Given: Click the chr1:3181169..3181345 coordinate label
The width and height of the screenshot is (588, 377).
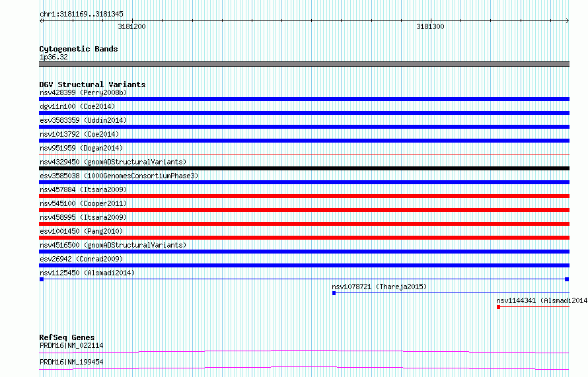Looking at the screenshot, I should click(81, 15).
